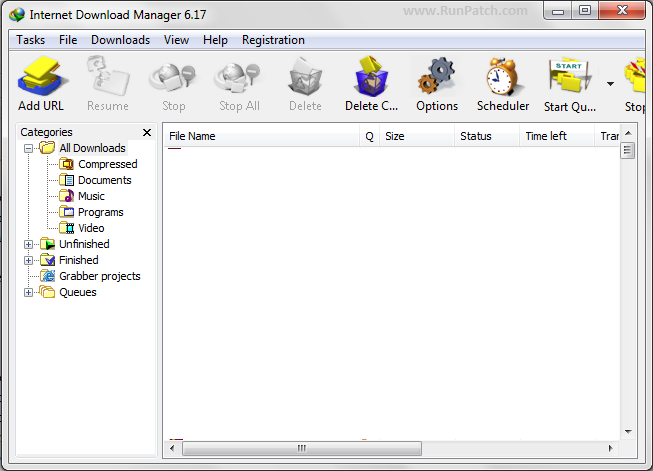Click the IDM logo in the title bar
Image resolution: width=653 pixels, height=471 pixels.
[x=17, y=15]
